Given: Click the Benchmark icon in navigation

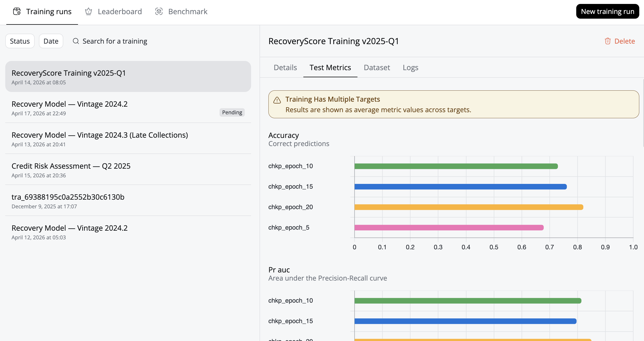Looking at the screenshot, I should pyautogui.click(x=159, y=11).
